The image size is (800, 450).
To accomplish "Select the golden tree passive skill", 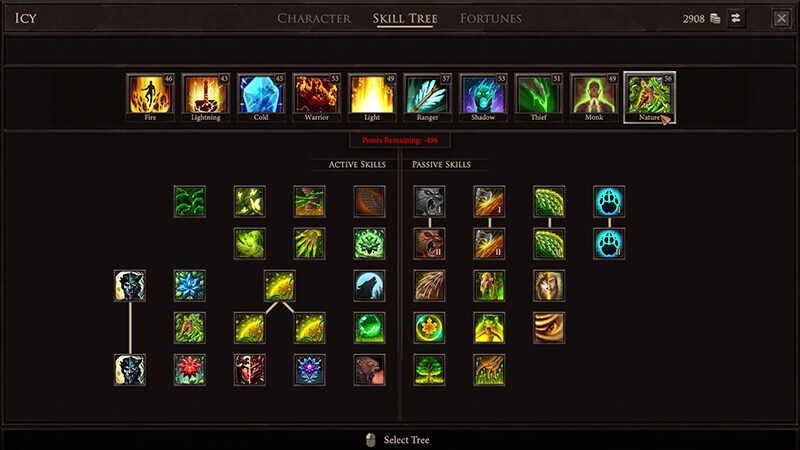I will coord(429,370).
